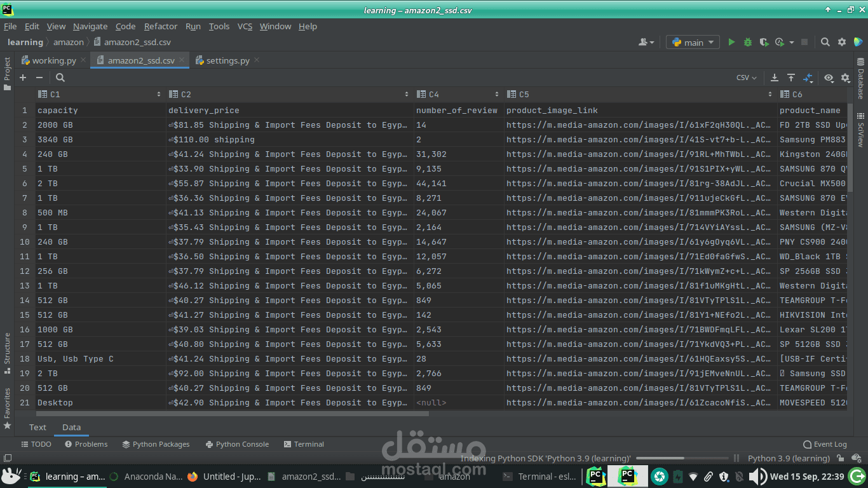Open the main run configuration dropdown
The width and height of the screenshot is (868, 488).
(693, 43)
